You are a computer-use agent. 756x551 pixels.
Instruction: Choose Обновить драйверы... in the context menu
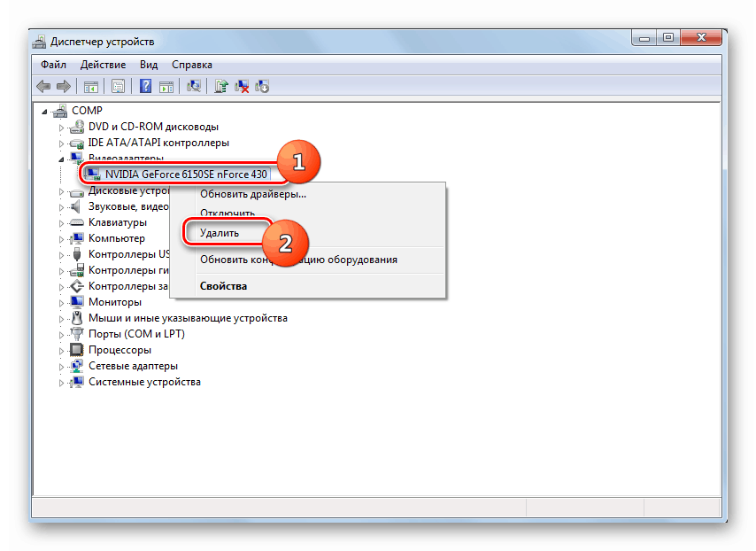click(307, 194)
